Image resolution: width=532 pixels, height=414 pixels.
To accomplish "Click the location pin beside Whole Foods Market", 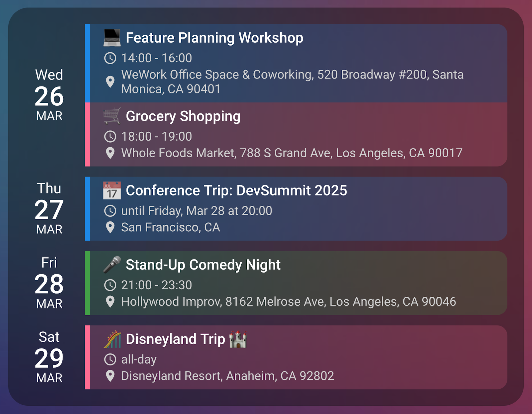I will (110, 153).
